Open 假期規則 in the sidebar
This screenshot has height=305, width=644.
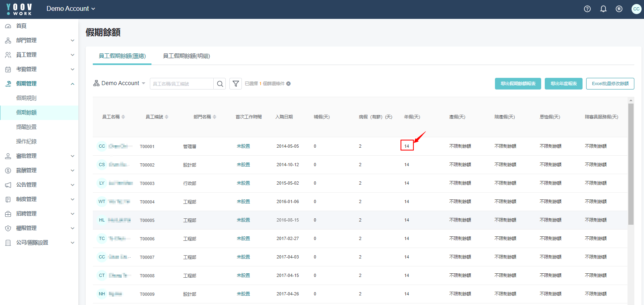point(27,98)
